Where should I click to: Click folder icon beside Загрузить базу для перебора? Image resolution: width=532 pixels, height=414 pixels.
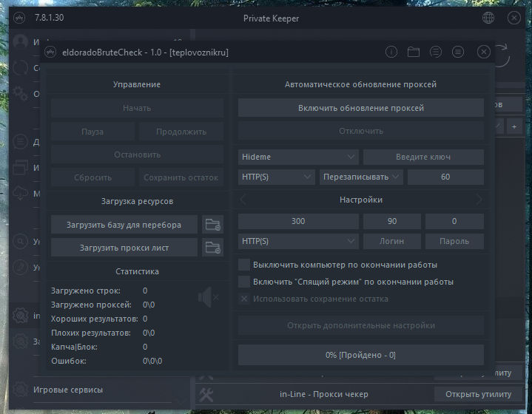pos(212,225)
